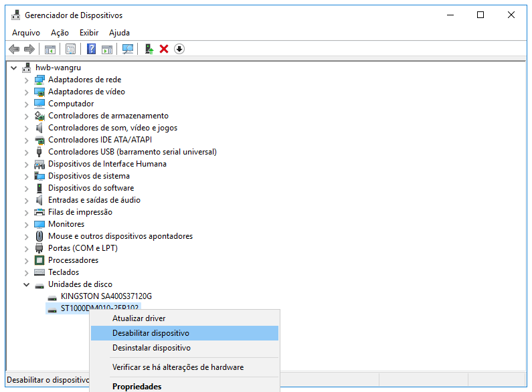The image size is (532, 392).
Task: Expand the Processadores category
Action: 27,260
